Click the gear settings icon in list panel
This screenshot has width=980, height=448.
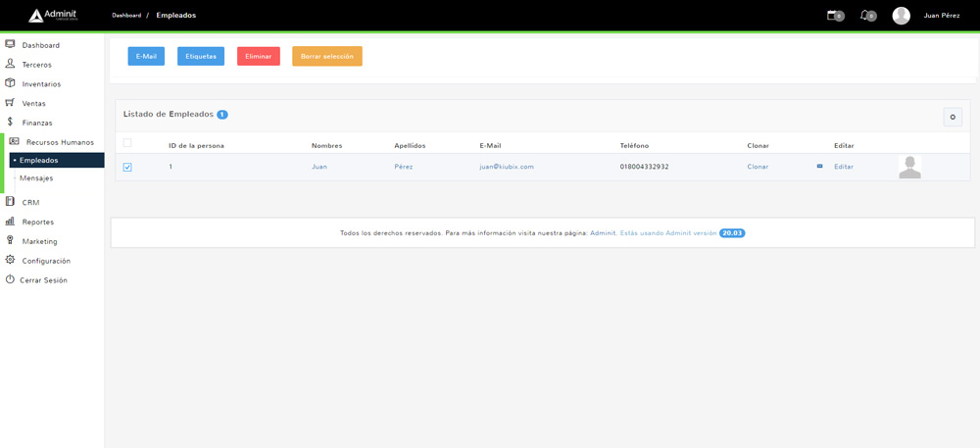pyautogui.click(x=953, y=117)
